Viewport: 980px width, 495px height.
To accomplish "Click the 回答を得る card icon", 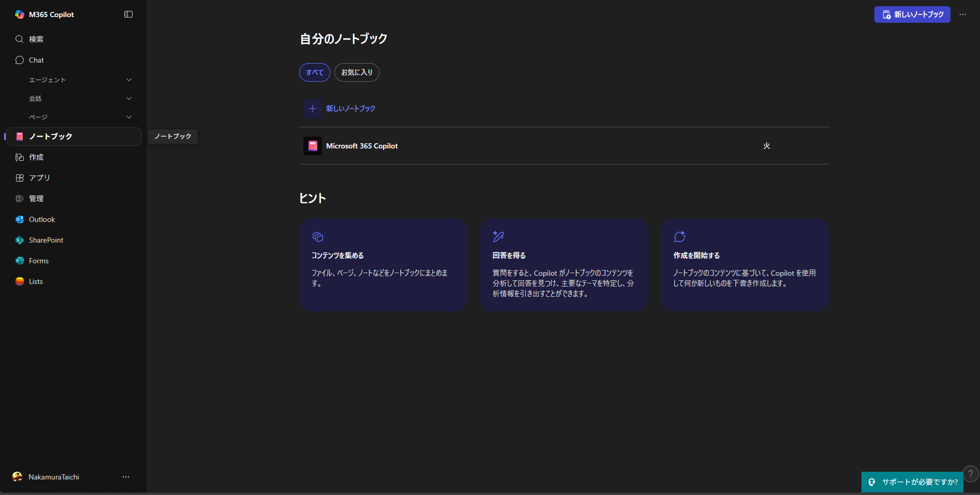I will [499, 236].
